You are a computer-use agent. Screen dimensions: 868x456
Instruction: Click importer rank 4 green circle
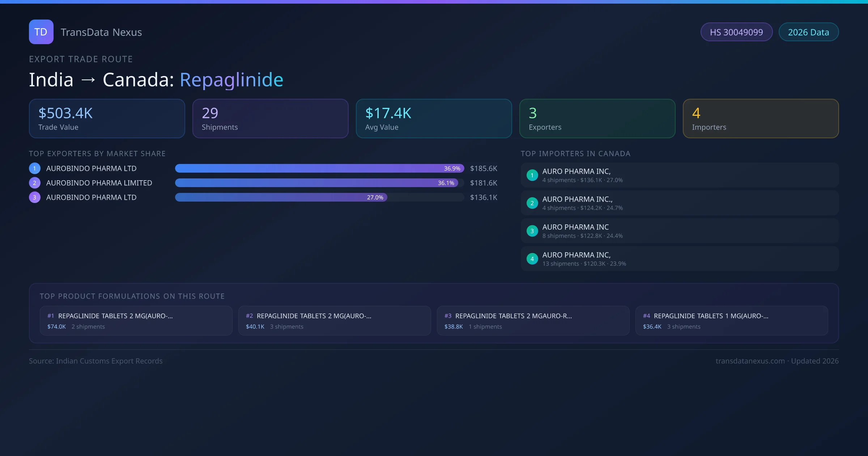click(x=532, y=259)
